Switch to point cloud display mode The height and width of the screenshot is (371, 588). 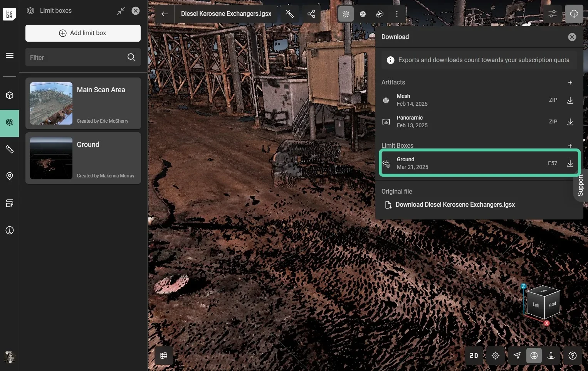pyautogui.click(x=346, y=14)
